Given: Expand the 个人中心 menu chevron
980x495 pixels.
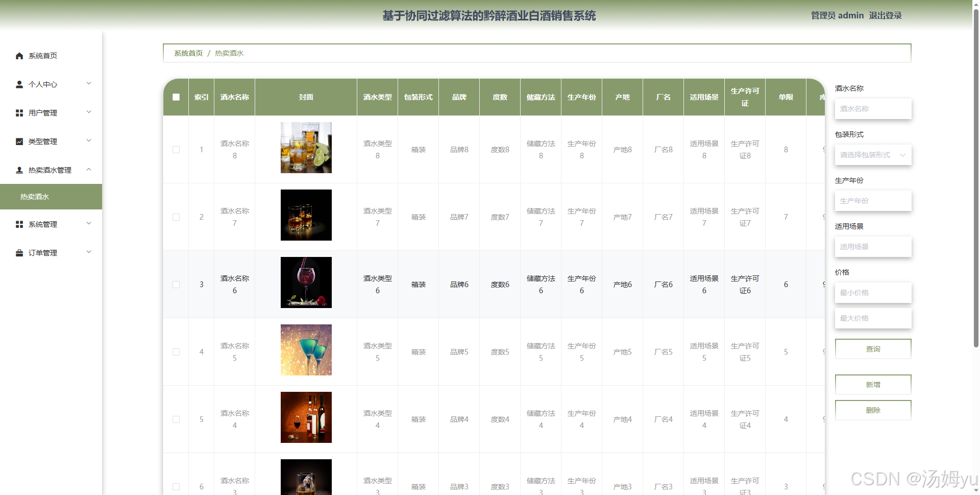Looking at the screenshot, I should pyautogui.click(x=89, y=83).
